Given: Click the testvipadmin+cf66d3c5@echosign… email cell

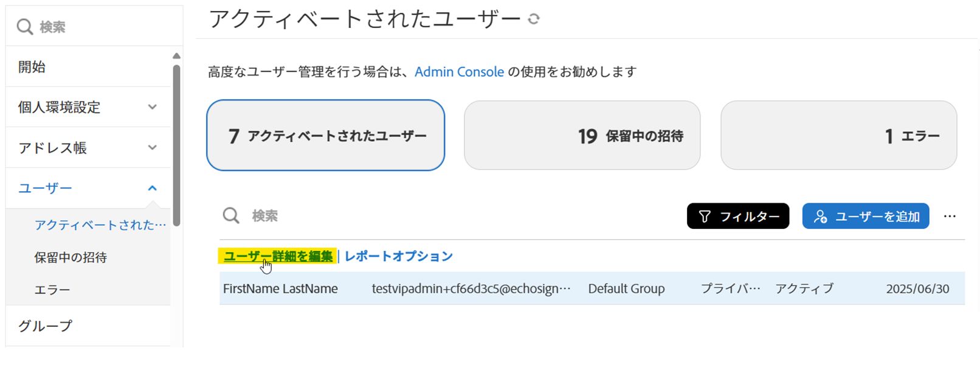Looking at the screenshot, I should [471, 289].
